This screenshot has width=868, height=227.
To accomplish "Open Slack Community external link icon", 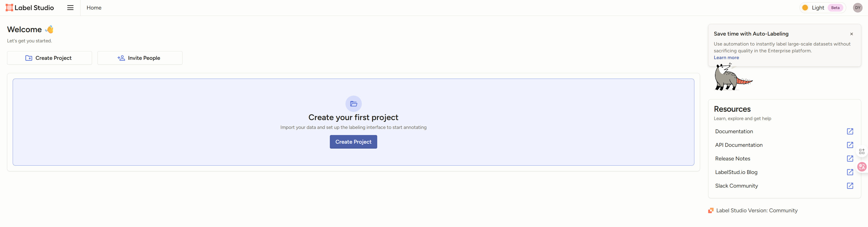I will coord(850,186).
